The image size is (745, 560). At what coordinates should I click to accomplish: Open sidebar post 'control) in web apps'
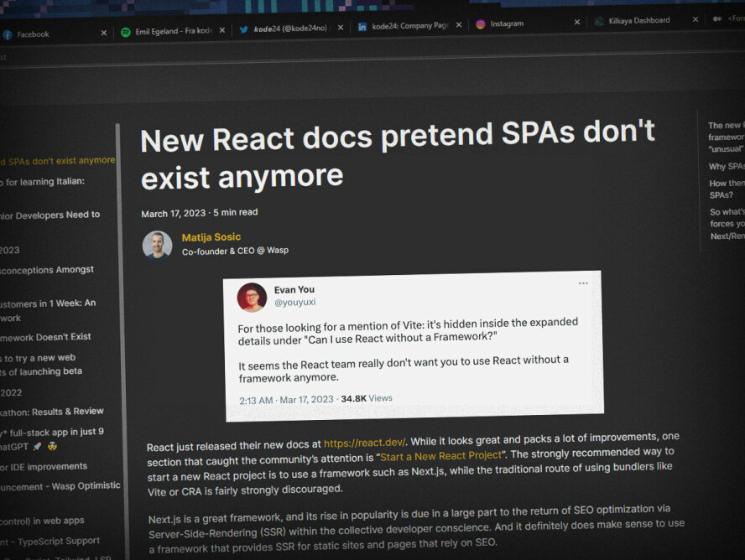click(42, 521)
